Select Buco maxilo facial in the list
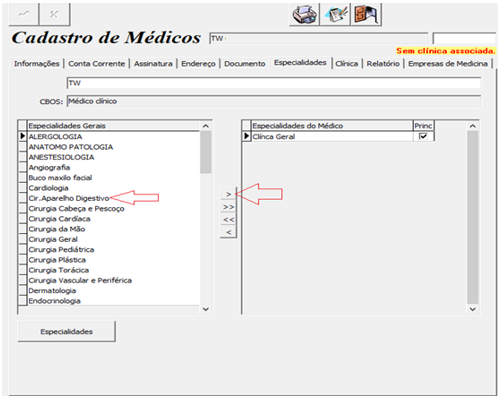 point(113,178)
